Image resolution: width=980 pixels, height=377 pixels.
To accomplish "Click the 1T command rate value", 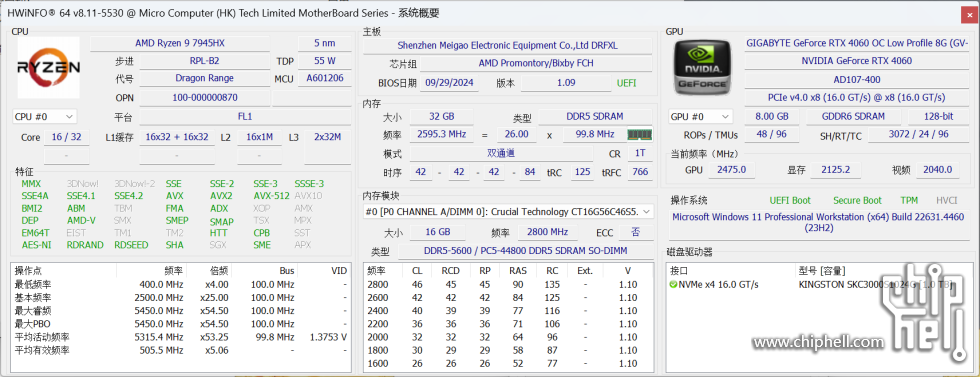I will click(640, 154).
